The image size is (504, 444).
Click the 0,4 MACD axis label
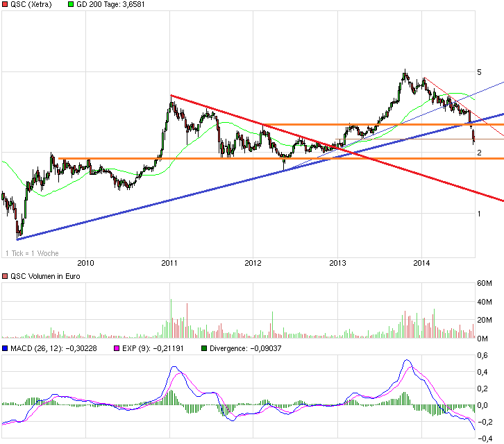click(x=482, y=372)
